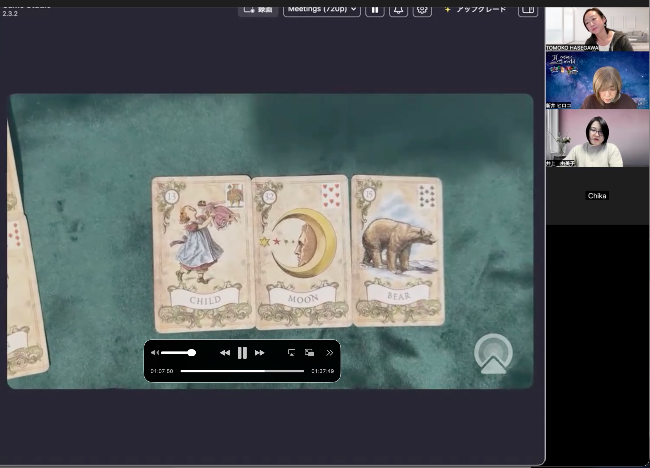Select the Chika participant tile
650x468 pixels.
tap(597, 196)
